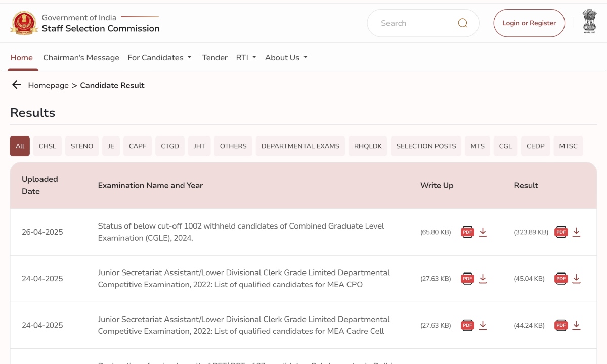
Task: Download Result for CGLE 2024 row
Action: click(x=576, y=232)
